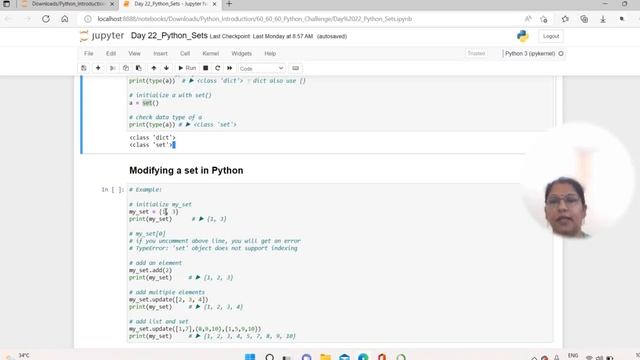
Task: Open the favorites list icon
Action: point(565,19)
